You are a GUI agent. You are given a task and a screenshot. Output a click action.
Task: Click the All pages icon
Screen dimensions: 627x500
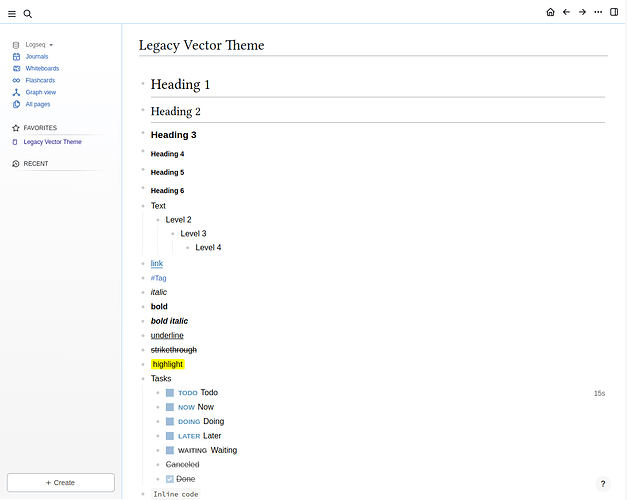tap(16, 104)
